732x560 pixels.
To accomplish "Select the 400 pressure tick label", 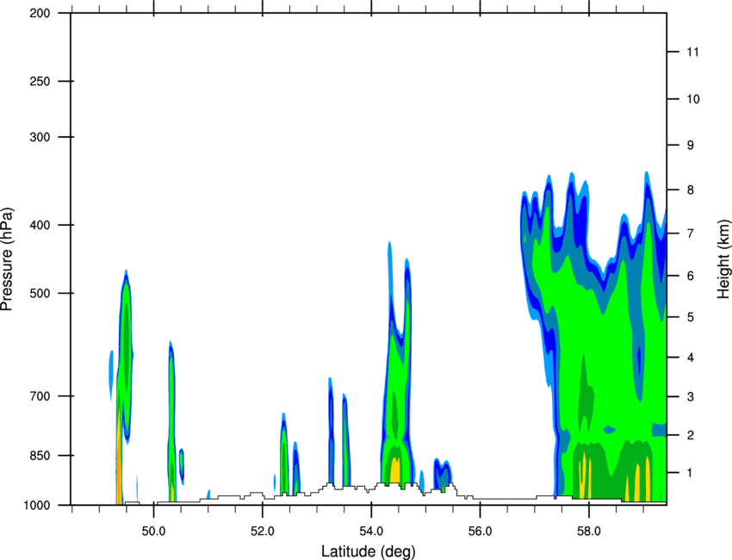I will (40, 225).
